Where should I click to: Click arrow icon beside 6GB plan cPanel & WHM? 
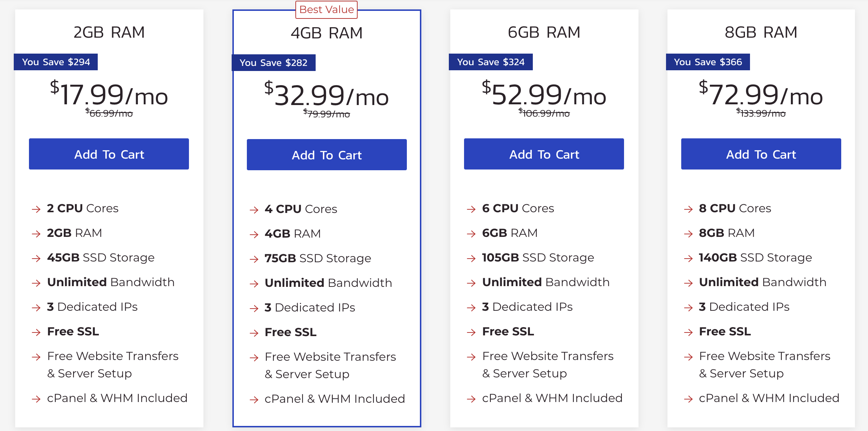point(471,399)
